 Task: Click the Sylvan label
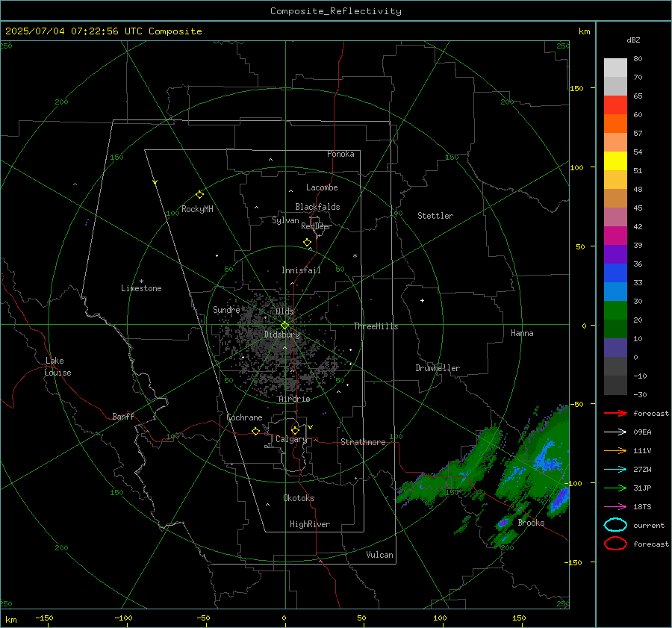tap(285, 220)
